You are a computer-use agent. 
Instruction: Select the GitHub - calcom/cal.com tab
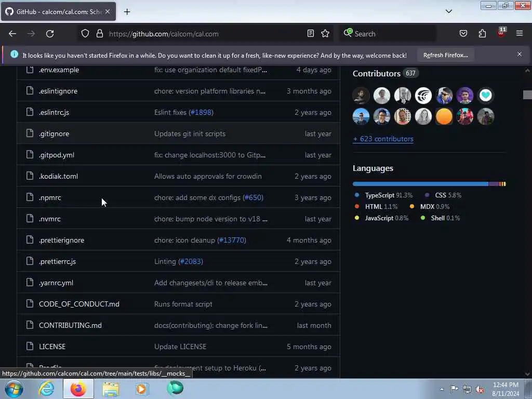pos(58,11)
